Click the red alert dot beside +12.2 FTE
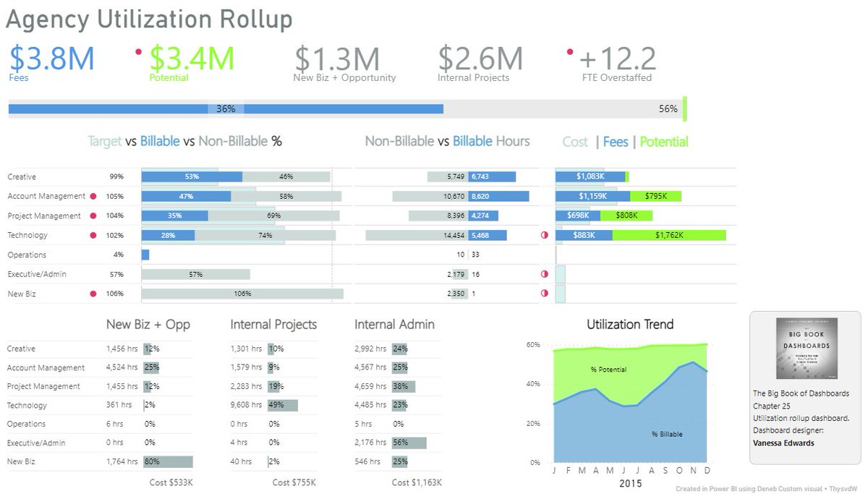 pyautogui.click(x=570, y=51)
